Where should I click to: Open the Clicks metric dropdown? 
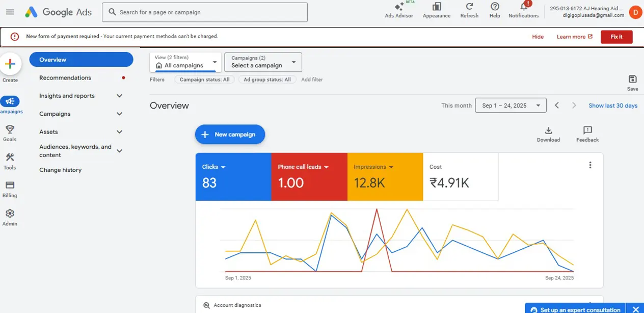tap(214, 167)
